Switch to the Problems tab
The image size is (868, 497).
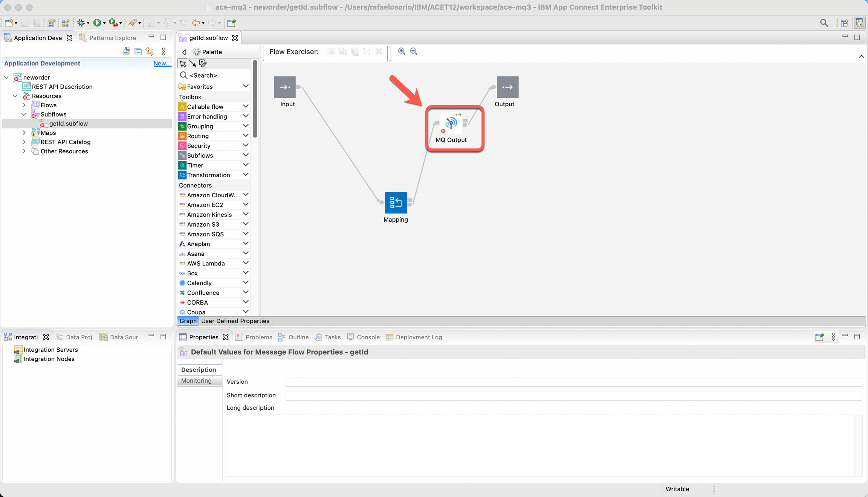click(258, 337)
